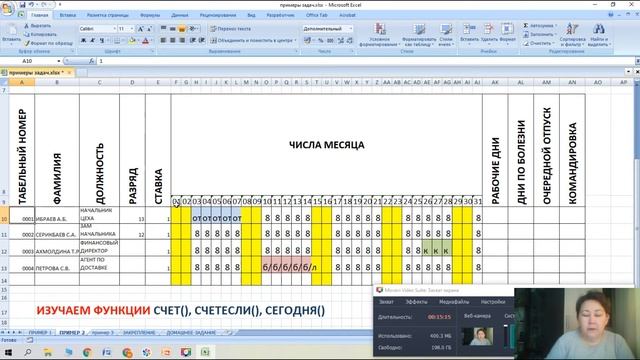This screenshot has width=640, height=360.
Task: Open the Windows Start menu
Action: click(x=8, y=352)
